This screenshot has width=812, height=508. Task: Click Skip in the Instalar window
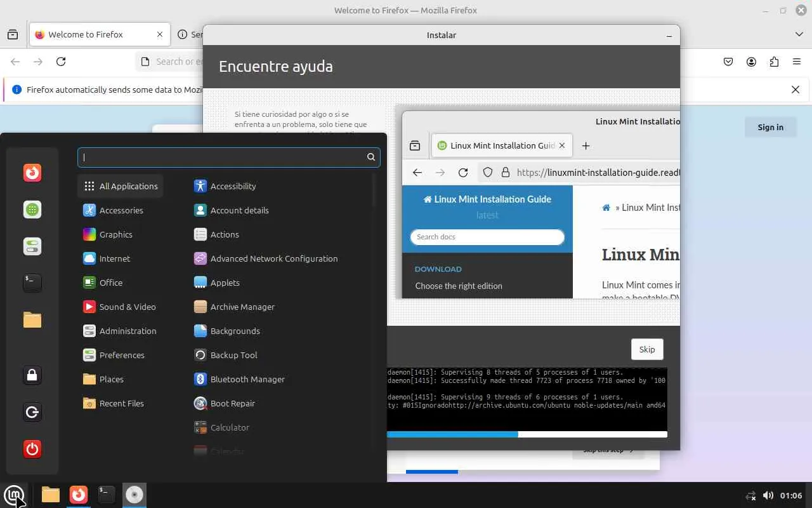tap(647, 349)
